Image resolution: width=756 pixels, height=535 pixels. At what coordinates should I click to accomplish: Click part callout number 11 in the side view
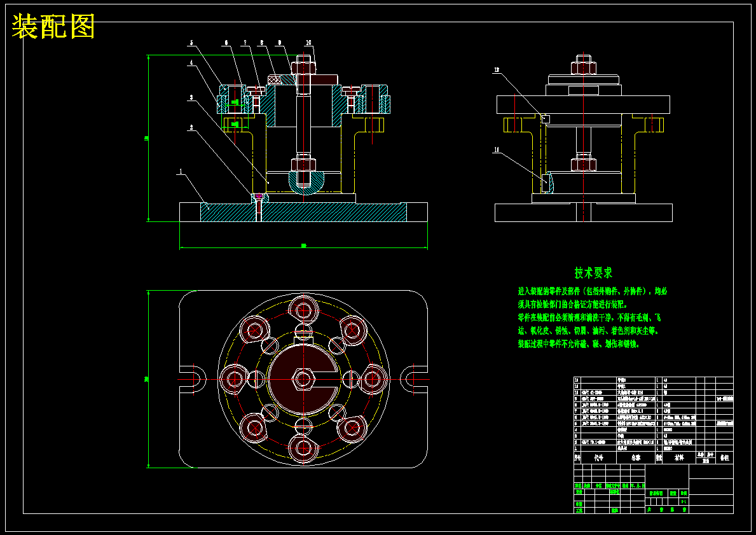coord(496,150)
